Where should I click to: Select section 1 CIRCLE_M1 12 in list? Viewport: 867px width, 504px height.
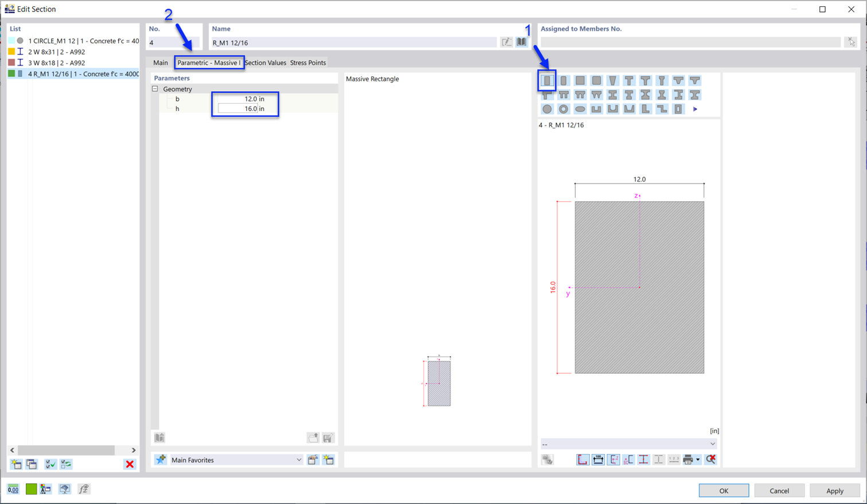pyautogui.click(x=73, y=41)
